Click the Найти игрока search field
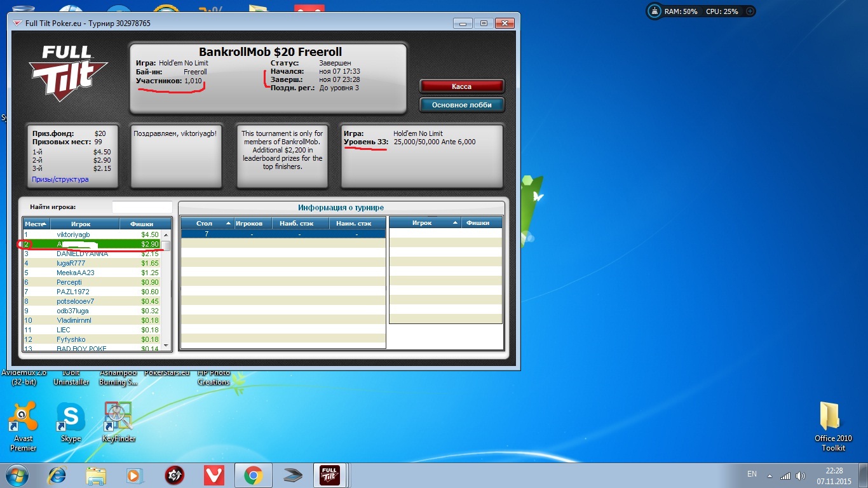Viewport: 868px width, 488px height. [x=142, y=207]
